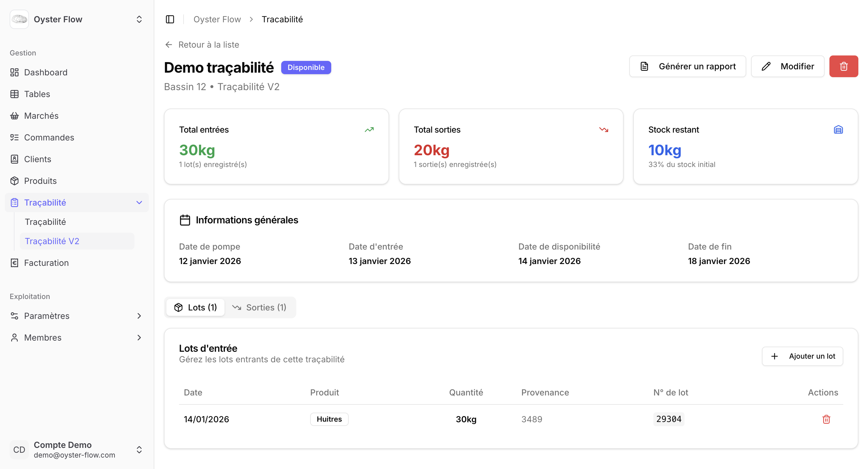Open the Compte Demo account menu
The image size is (868, 469).
(139, 449)
